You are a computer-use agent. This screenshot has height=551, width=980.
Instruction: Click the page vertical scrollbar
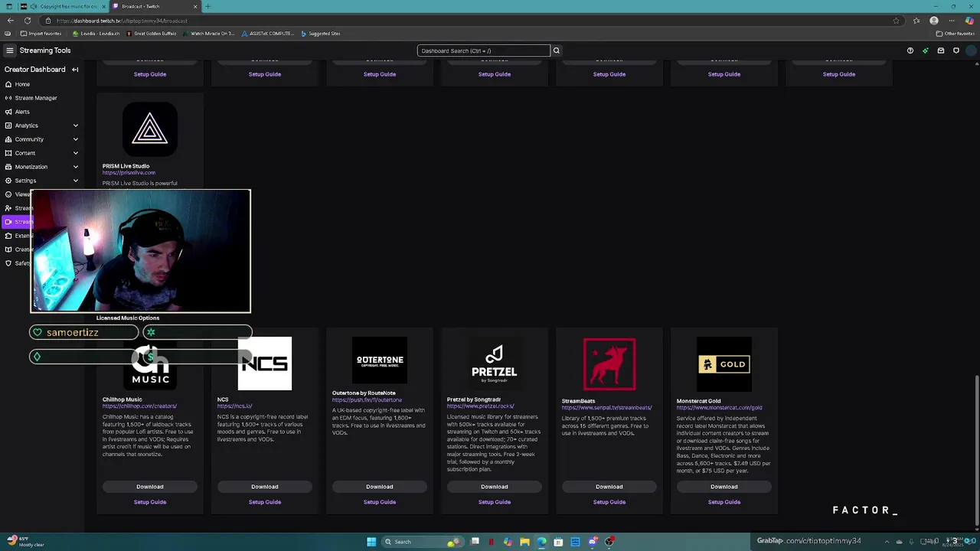976,449
